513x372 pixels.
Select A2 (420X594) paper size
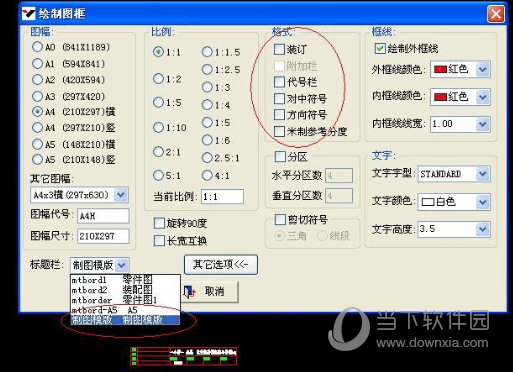click(x=37, y=80)
